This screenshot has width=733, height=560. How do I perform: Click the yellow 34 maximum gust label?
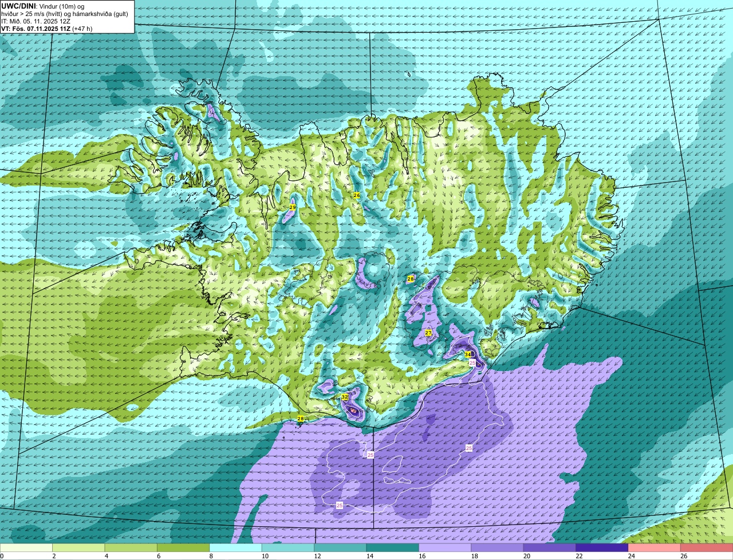click(x=468, y=354)
